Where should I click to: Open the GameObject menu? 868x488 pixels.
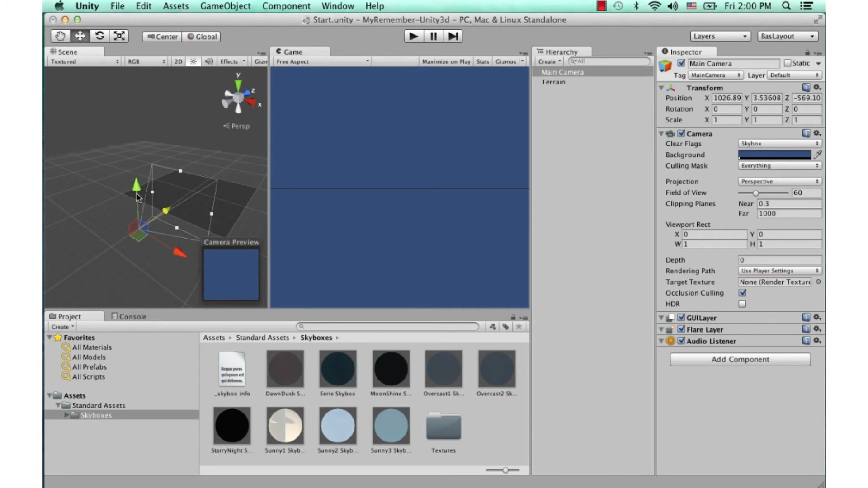pos(225,6)
